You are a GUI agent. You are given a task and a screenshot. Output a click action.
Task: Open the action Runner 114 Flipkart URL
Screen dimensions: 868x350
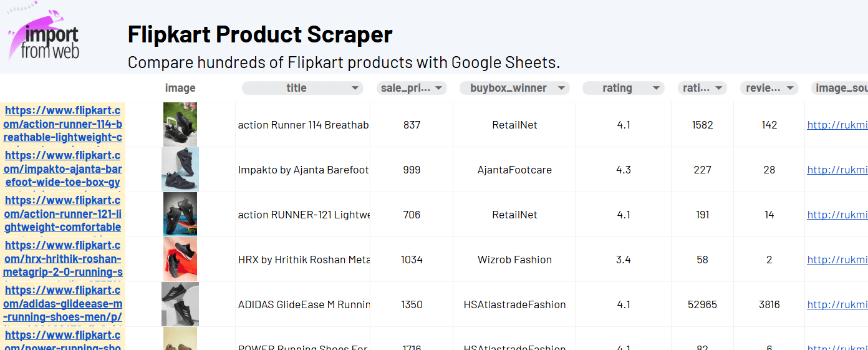[x=62, y=124]
